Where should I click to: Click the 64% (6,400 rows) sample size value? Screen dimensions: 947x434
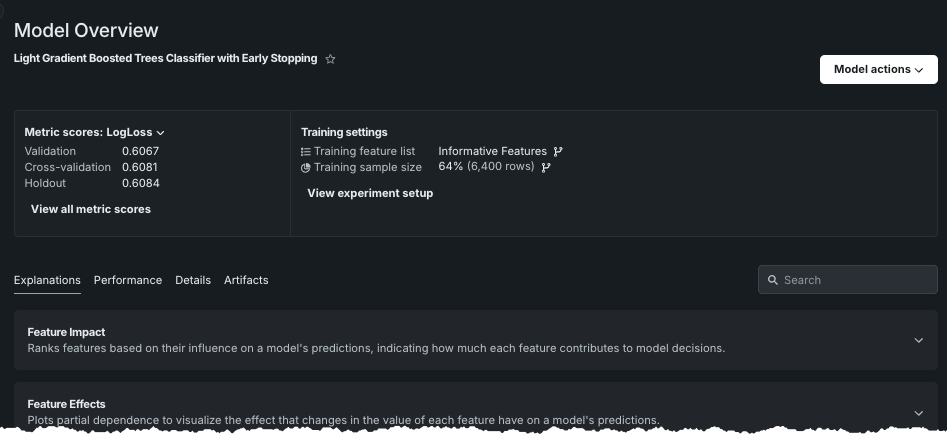(x=486, y=167)
